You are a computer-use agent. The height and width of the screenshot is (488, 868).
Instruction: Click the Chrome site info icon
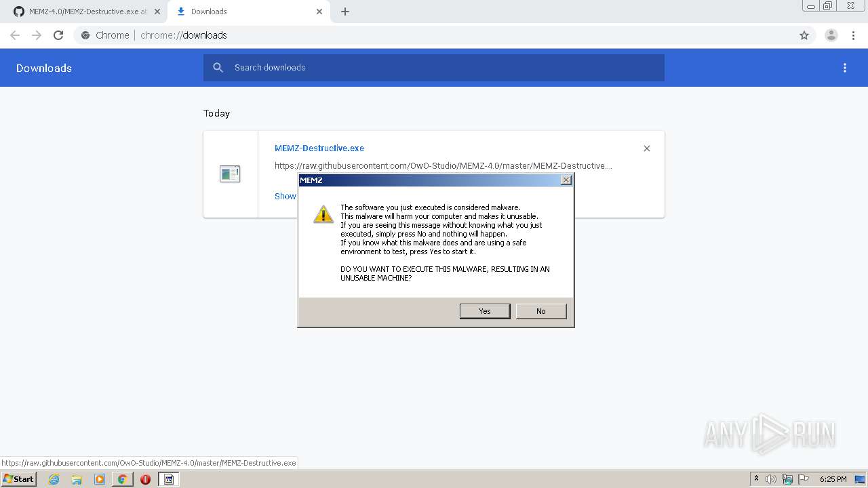pyautogui.click(x=85, y=35)
